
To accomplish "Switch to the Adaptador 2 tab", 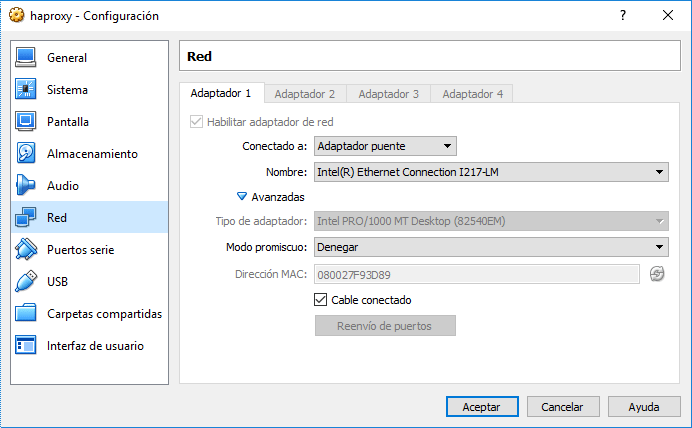I will 304,94.
